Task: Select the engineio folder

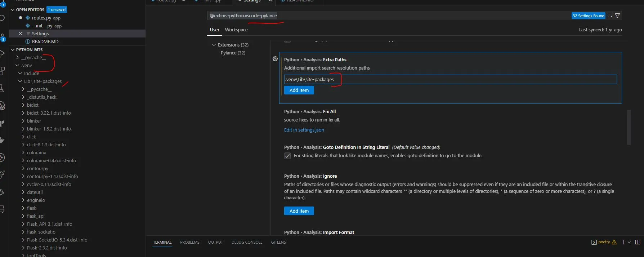Action: [x=36, y=200]
